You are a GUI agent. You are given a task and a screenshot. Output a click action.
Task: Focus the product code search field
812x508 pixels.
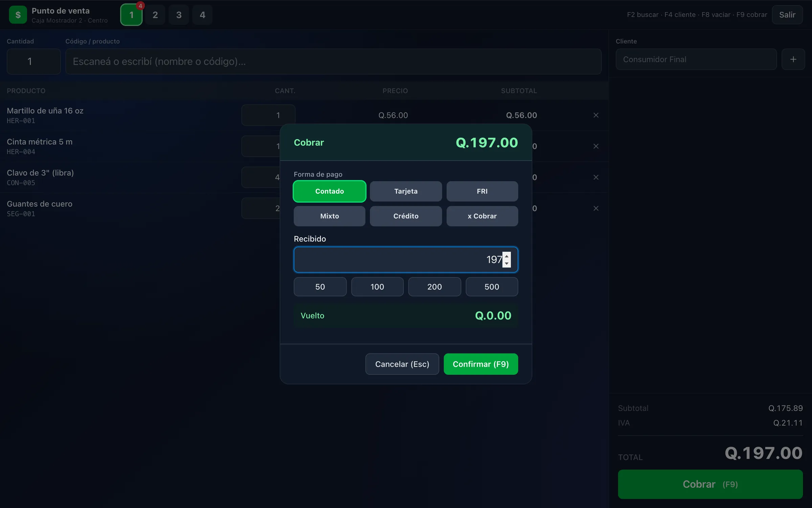(333, 61)
